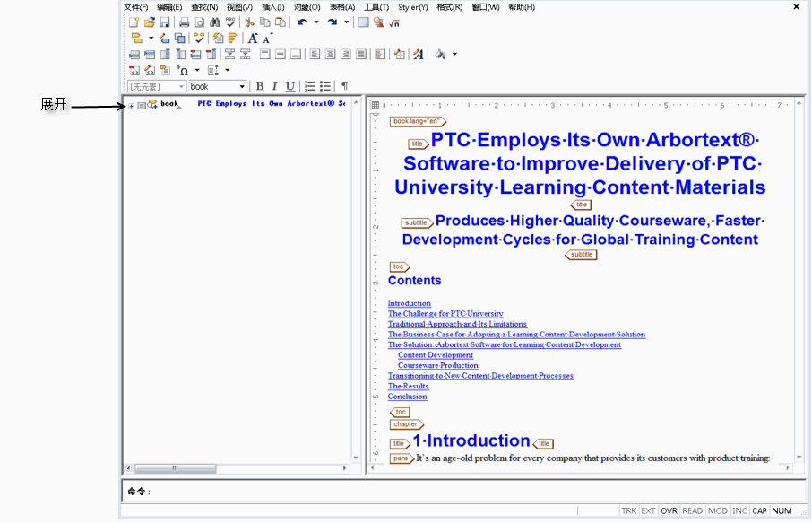This screenshot has height=523, width=812.
Task: Open the book element combo box
Action: point(218,86)
